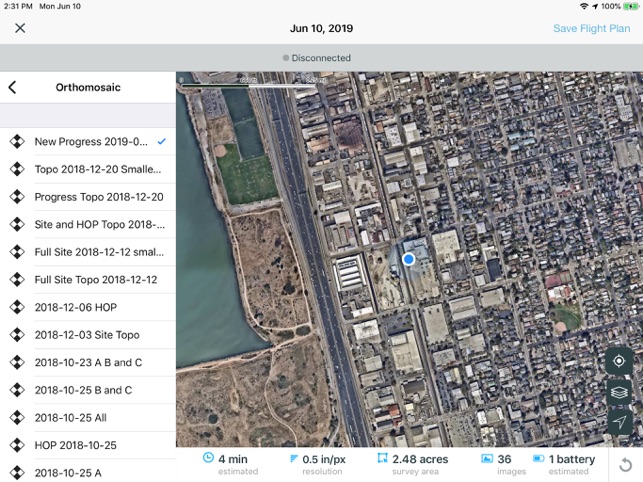Click the Jun 10, 2019 title
643x482 pixels.
[322, 28]
